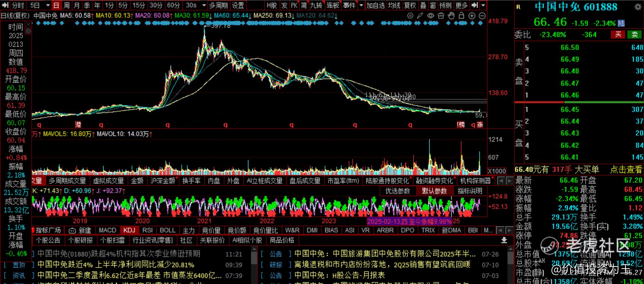Image resolution: width=644 pixels, height=284 pixels.
Task: Click 加自选 to add to watchlist
Action: point(375,5)
